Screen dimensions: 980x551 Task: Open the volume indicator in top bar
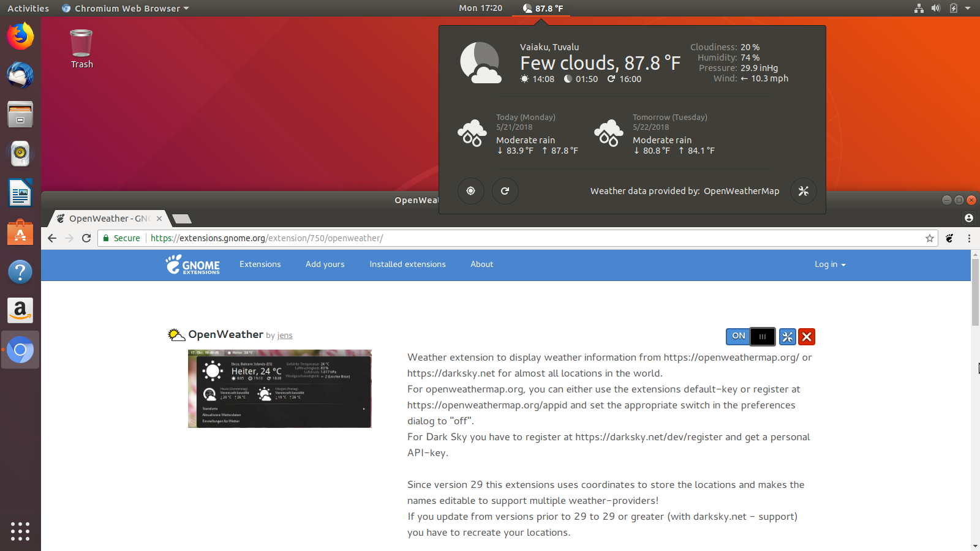[936, 8]
